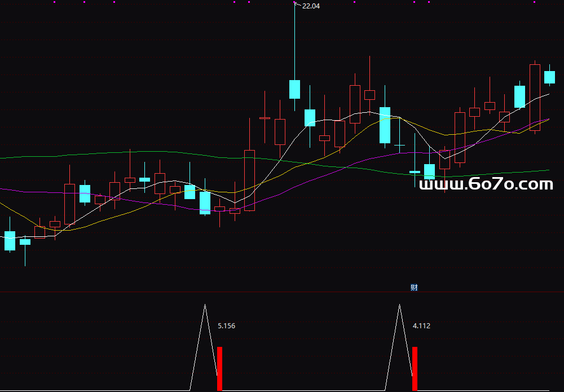Image resolution: width=564 pixels, height=392 pixels.
Task: Select the 5.156 indicator value label
Action: 226,326
